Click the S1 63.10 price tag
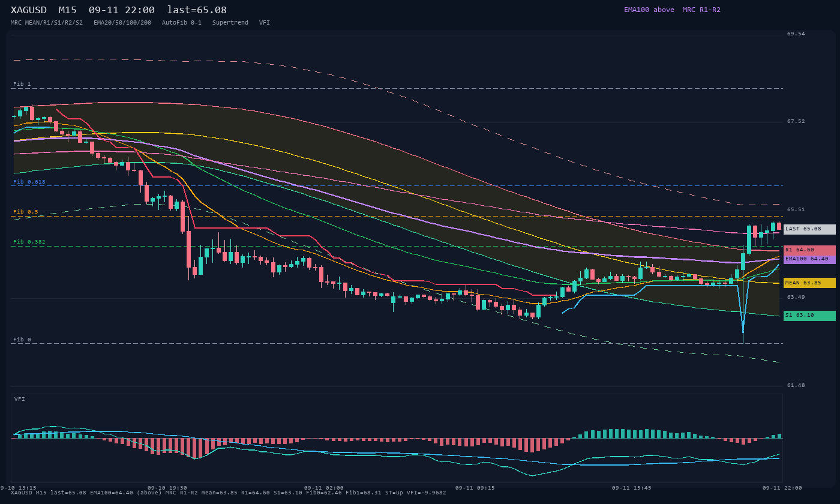840x504 pixels. click(x=809, y=316)
